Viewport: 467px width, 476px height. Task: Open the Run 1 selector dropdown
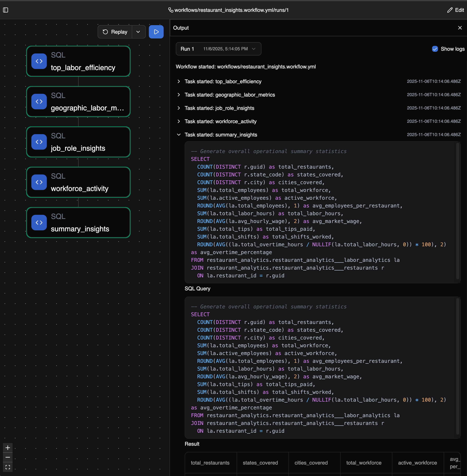coord(218,49)
